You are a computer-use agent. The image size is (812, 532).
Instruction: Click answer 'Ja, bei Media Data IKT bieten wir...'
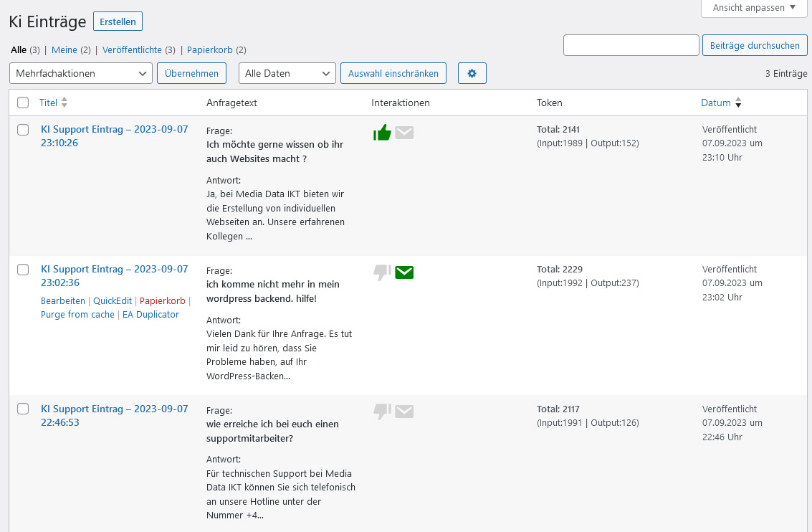(275, 215)
